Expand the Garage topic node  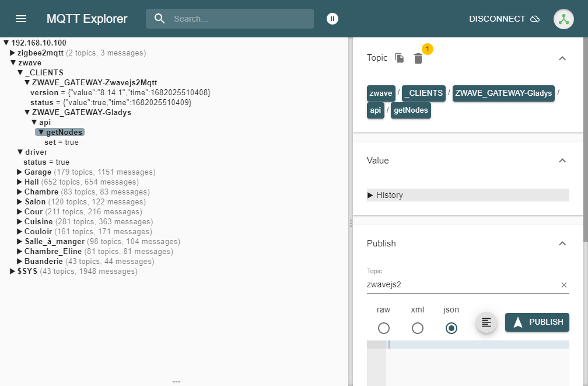coord(20,172)
